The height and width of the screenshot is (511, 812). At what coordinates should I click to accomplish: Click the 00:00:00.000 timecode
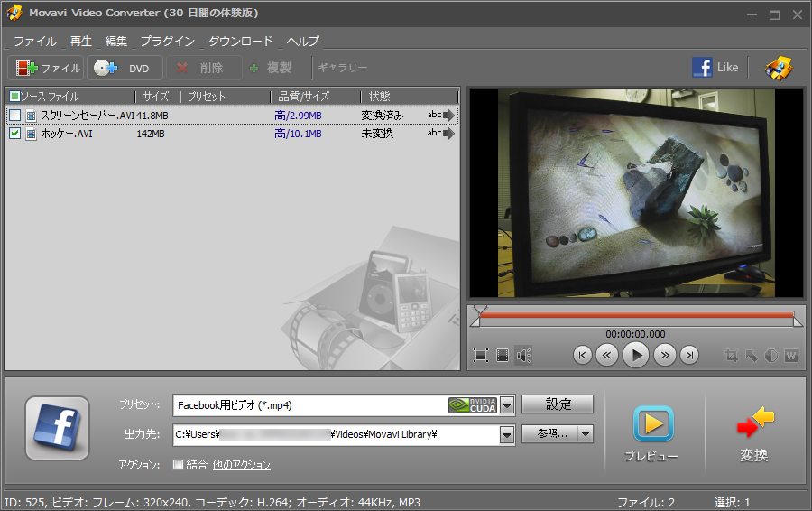[x=636, y=334]
